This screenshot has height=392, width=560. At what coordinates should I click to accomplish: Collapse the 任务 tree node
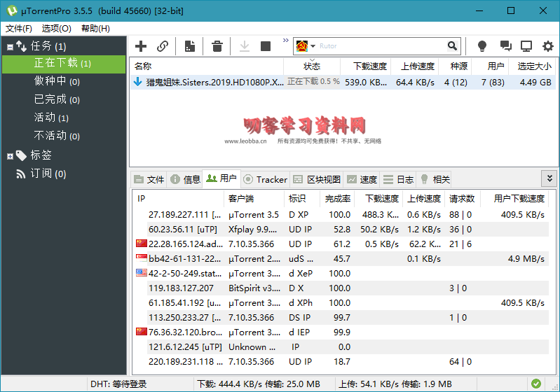tap(10, 47)
